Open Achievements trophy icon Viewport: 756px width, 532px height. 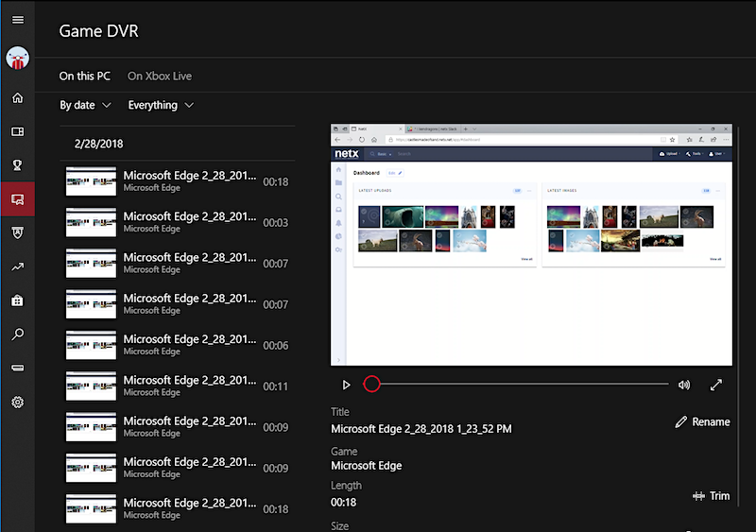pyautogui.click(x=17, y=165)
